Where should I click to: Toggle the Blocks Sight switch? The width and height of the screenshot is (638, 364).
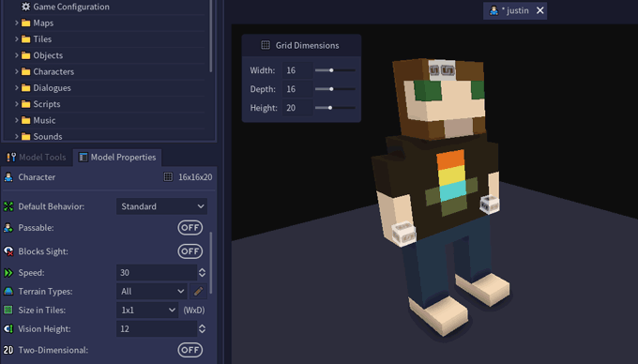190,251
